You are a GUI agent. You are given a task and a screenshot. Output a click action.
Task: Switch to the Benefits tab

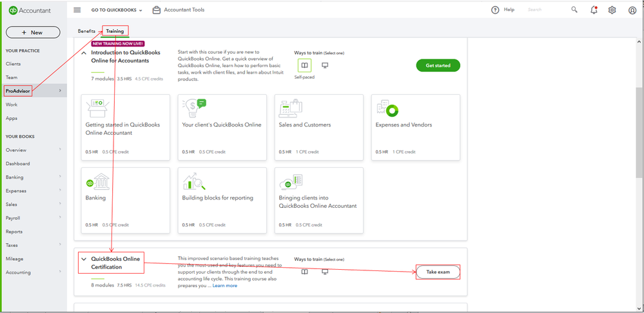tap(86, 31)
